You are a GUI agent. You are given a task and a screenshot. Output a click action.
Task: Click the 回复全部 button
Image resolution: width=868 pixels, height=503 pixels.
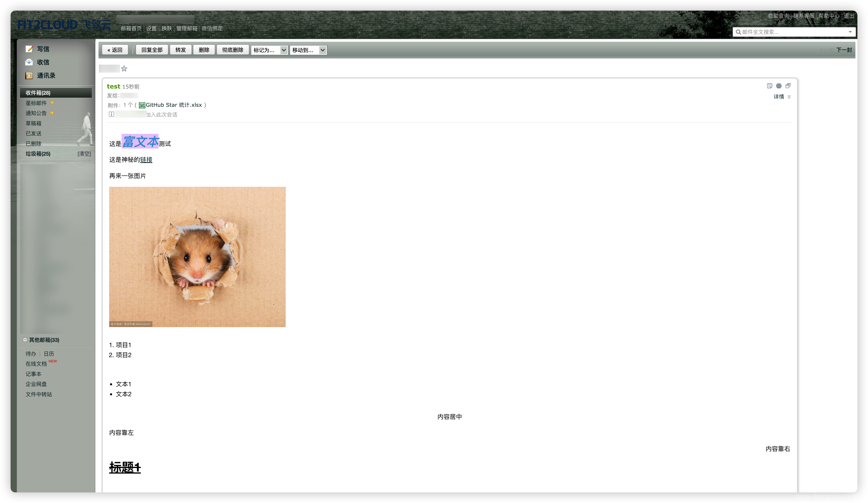tap(152, 50)
